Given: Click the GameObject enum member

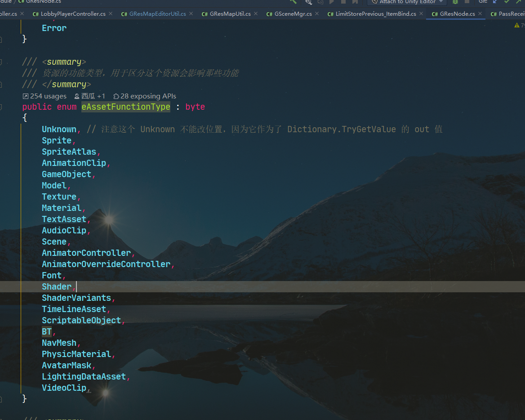Looking at the screenshot, I should pos(67,174).
